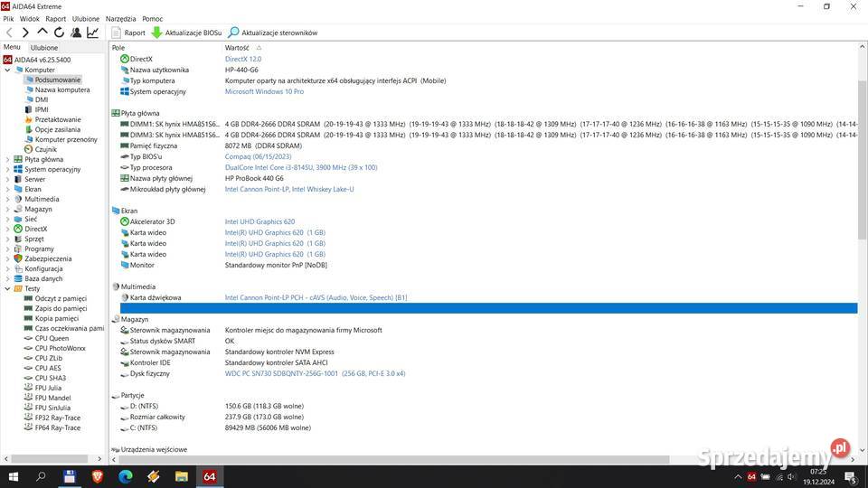Select Przetaktowanie tree item
This screenshot has height=488, width=868.
(58, 119)
